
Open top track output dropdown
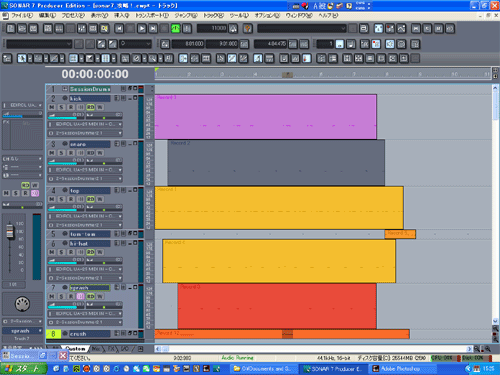point(85,225)
